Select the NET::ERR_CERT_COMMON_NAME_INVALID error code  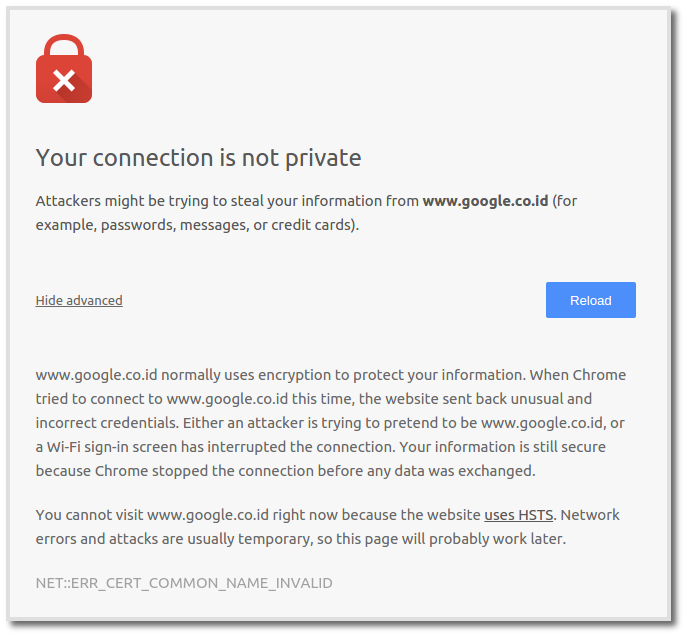pos(184,583)
